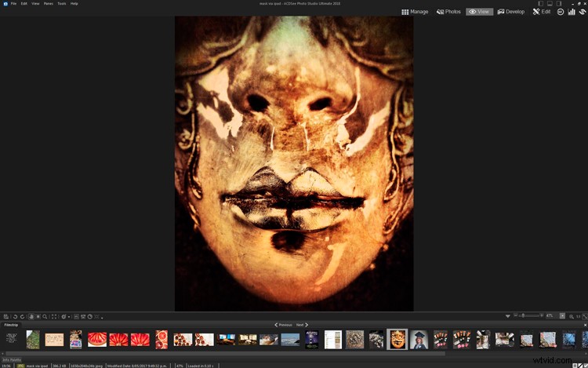Viewport: 588px width, 368px height.
Task: Switch to Develop mode
Action: [x=510, y=12]
